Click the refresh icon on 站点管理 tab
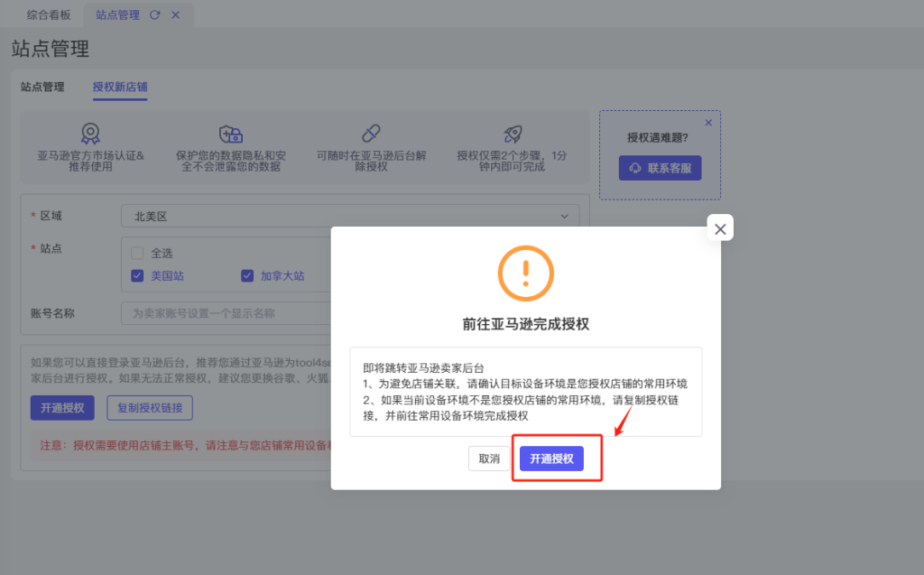The height and width of the screenshot is (575, 924). [154, 14]
